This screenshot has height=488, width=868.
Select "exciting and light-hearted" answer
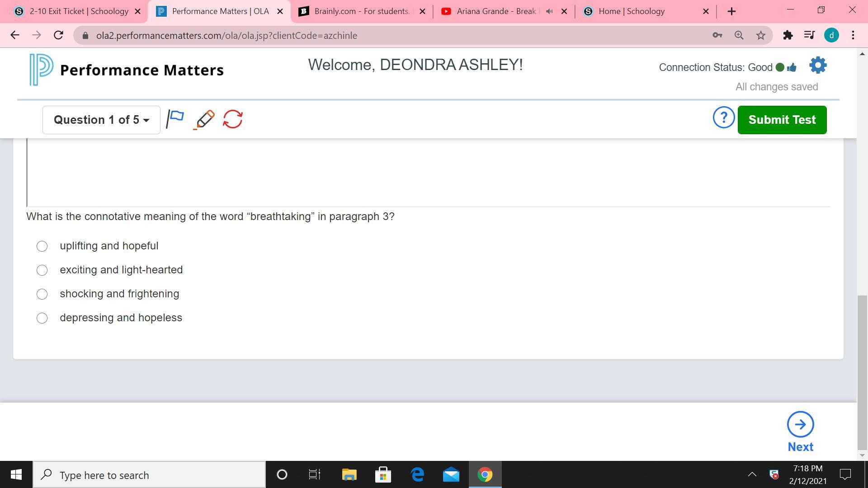(42, 270)
